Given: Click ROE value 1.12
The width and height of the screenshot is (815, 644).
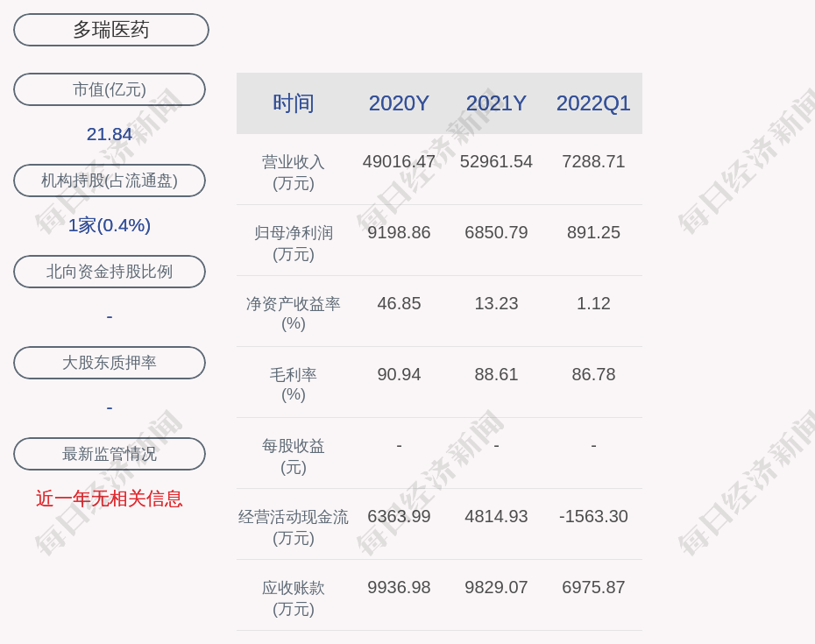Looking at the screenshot, I should tap(593, 303).
